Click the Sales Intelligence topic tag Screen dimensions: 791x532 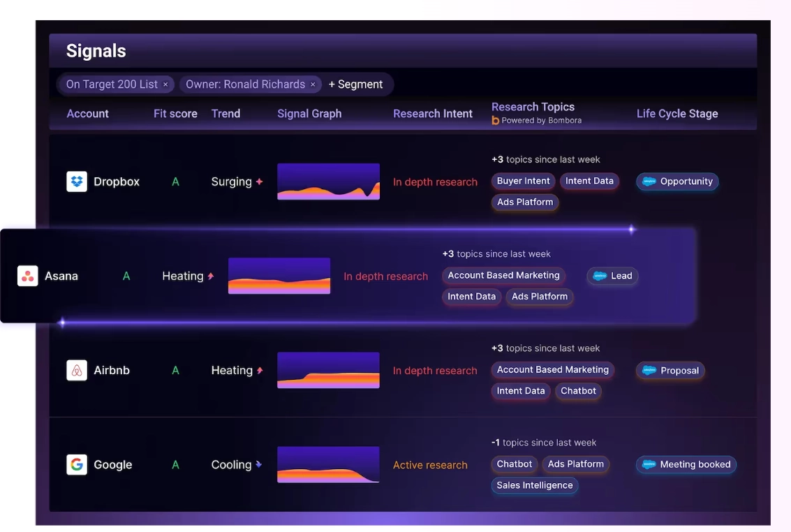pos(534,485)
